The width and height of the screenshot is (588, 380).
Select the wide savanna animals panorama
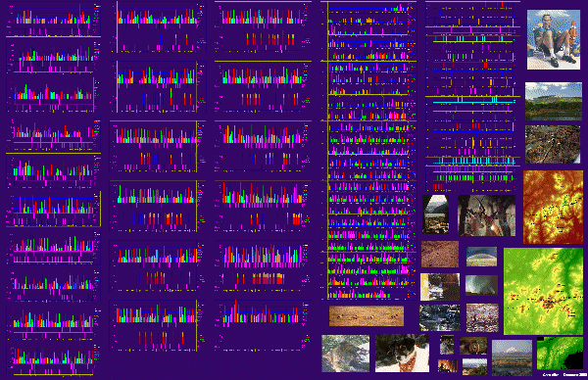(367, 316)
